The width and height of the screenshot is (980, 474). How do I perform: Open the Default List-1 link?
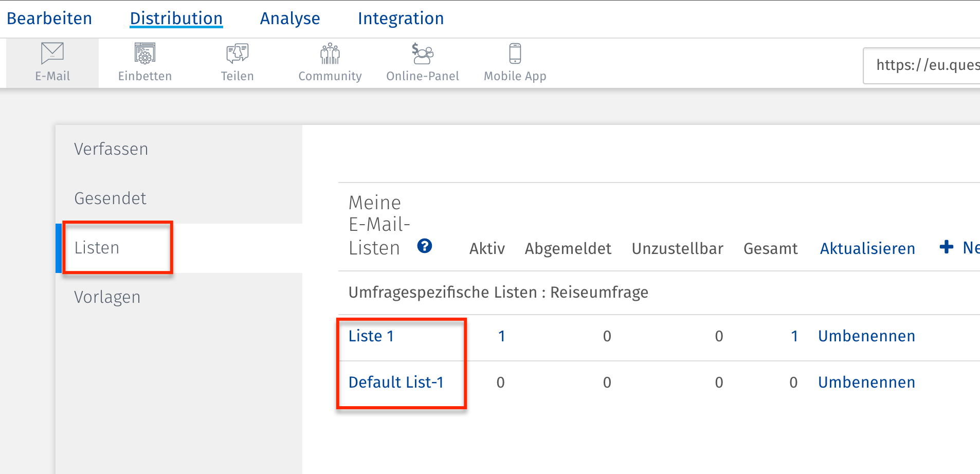tap(396, 382)
